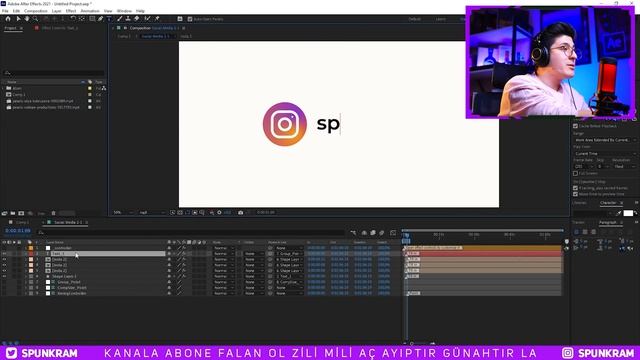Image resolution: width=640 pixels, height=360 pixels.
Task: Select the Rotation tool in the toolbar
Action: [73, 19]
